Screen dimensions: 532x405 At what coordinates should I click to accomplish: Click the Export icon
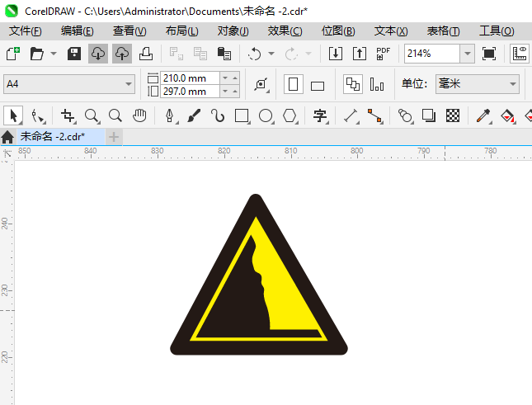coord(360,54)
